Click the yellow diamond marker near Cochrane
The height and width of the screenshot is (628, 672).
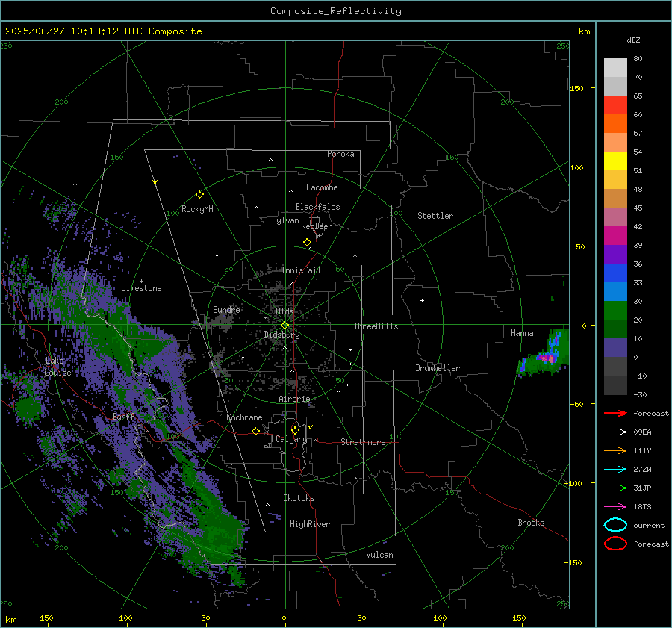(255, 432)
